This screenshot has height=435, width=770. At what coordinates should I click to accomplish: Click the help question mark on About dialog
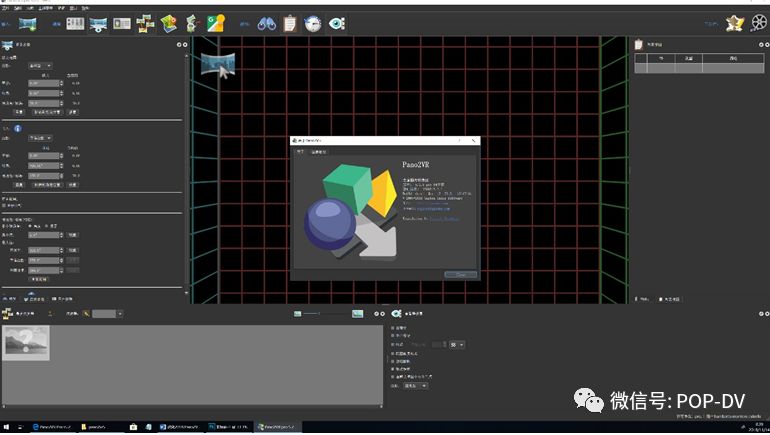(459, 140)
